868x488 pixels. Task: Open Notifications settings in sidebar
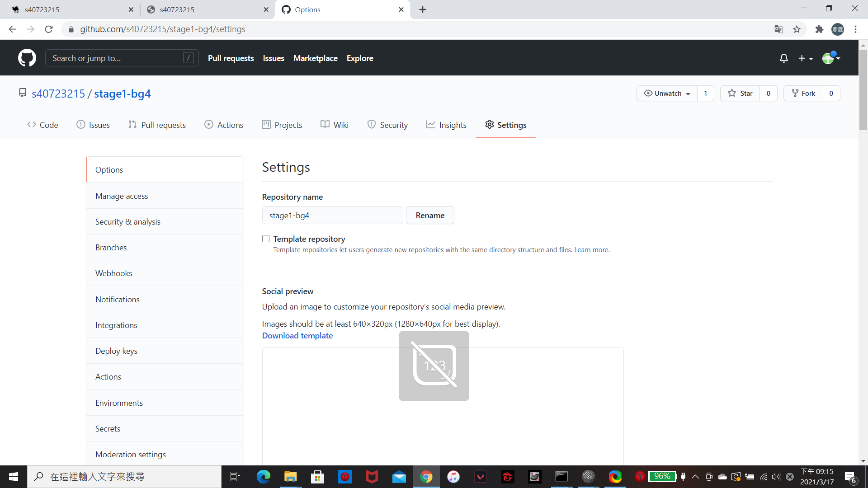pos(165,300)
